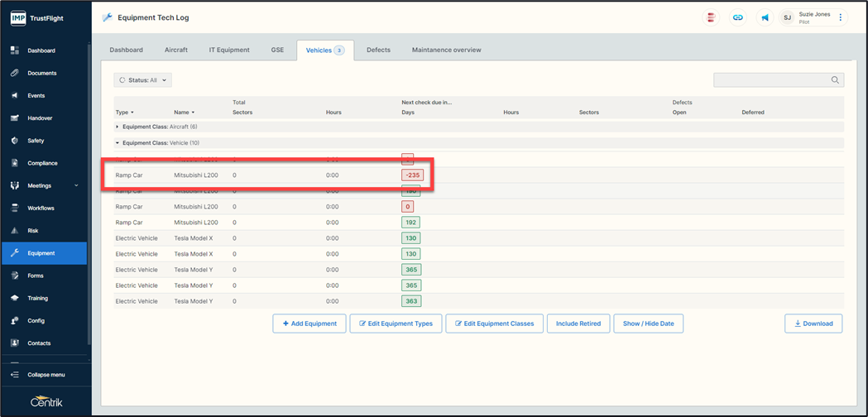Click the Training graduation cap icon

click(x=14, y=298)
